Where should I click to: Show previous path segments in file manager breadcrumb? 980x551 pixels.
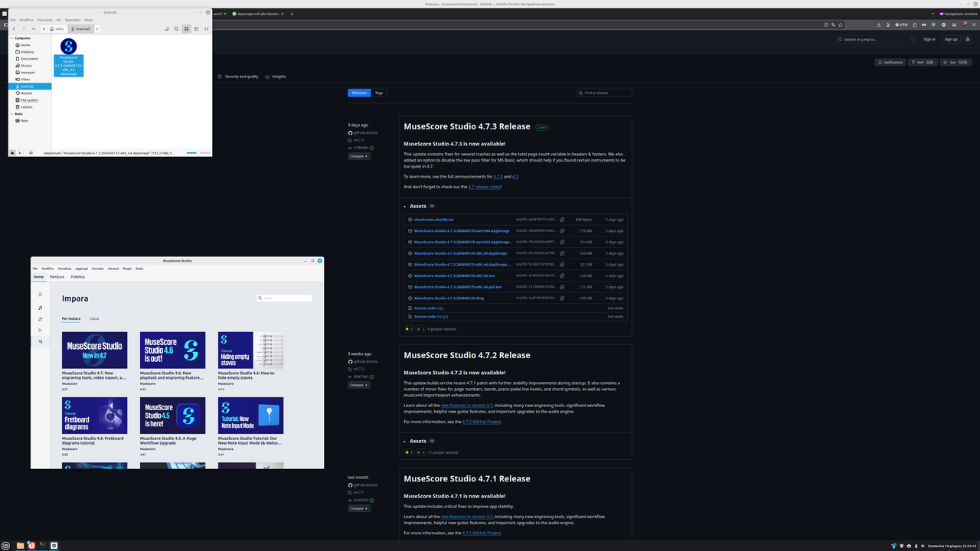[44, 29]
